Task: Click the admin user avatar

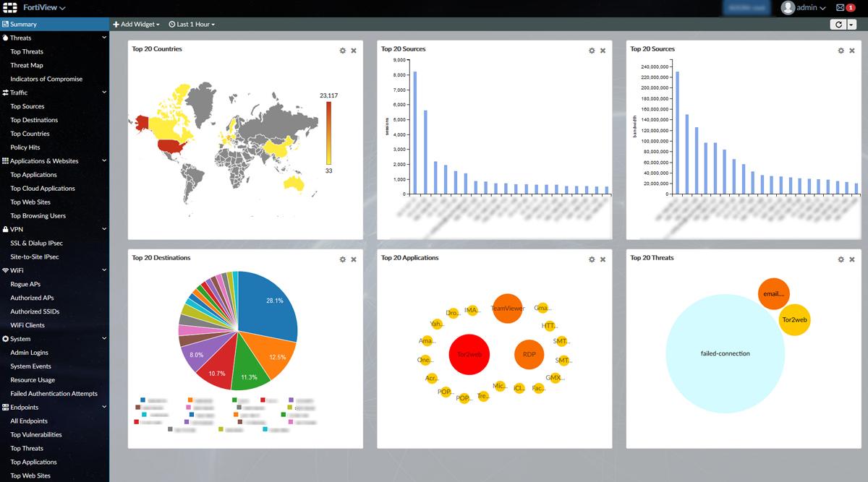Action: [788, 8]
